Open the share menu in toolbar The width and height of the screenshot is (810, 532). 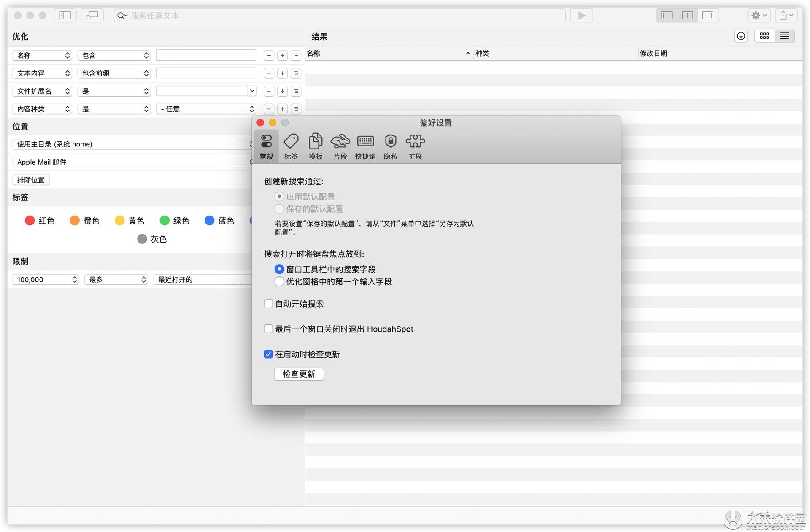tap(786, 16)
